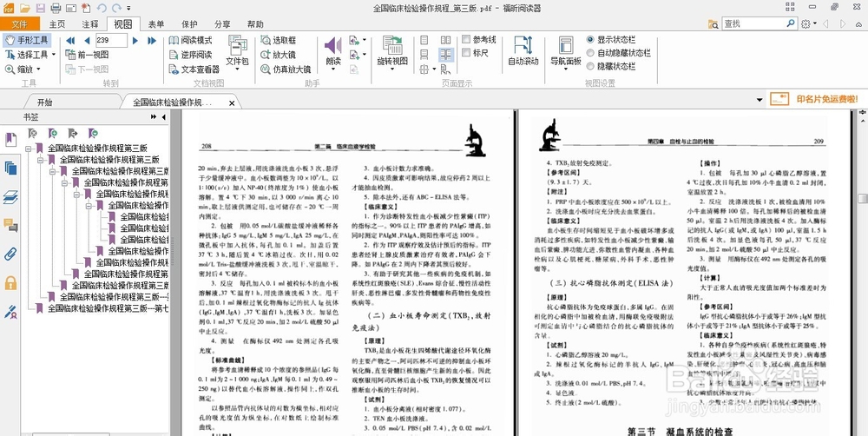The width and height of the screenshot is (868, 436).
Task: Go to the first page arrow
Action: [x=70, y=41]
